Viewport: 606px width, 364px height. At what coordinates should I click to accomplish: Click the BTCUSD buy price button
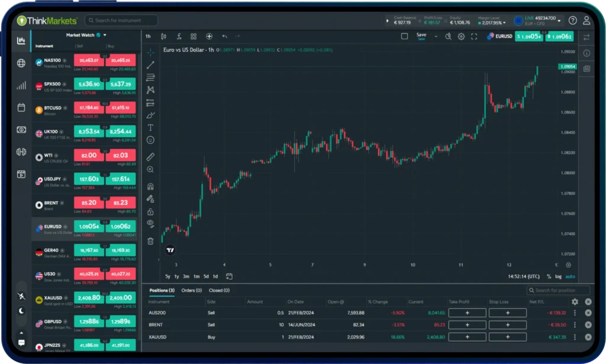coord(121,108)
